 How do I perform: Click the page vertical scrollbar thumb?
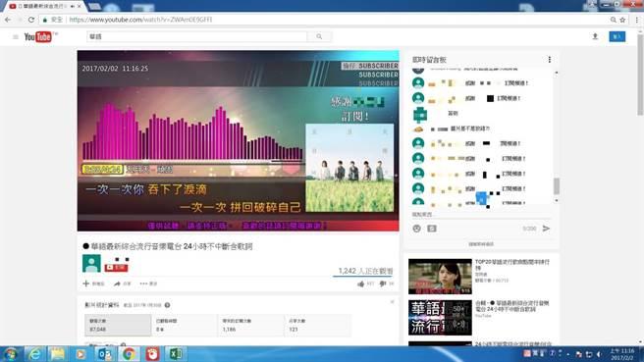click(x=640, y=74)
